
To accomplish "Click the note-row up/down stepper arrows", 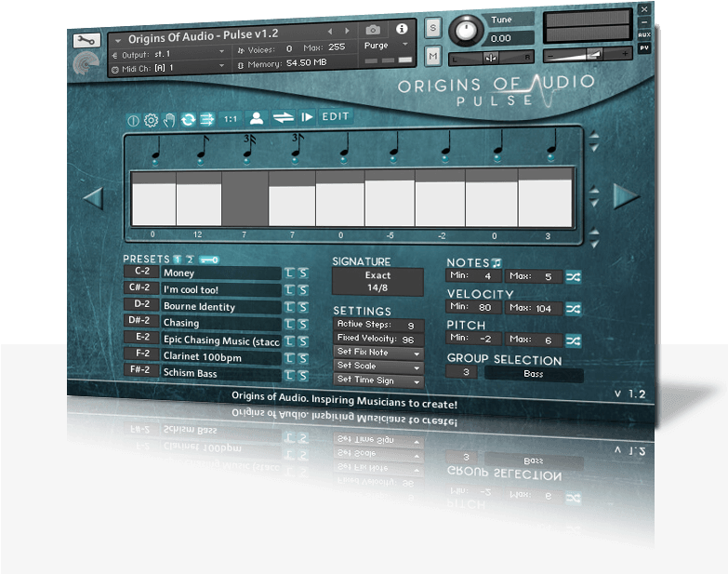I will coord(594,141).
